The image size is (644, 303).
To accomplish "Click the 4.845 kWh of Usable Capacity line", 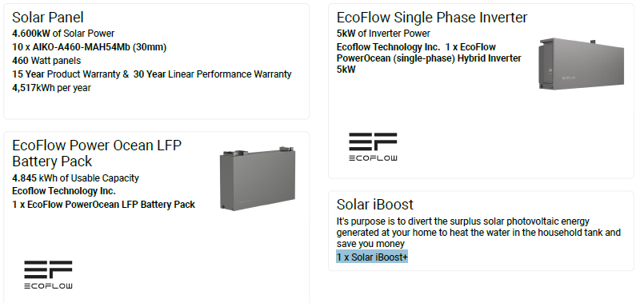I will point(75,178).
